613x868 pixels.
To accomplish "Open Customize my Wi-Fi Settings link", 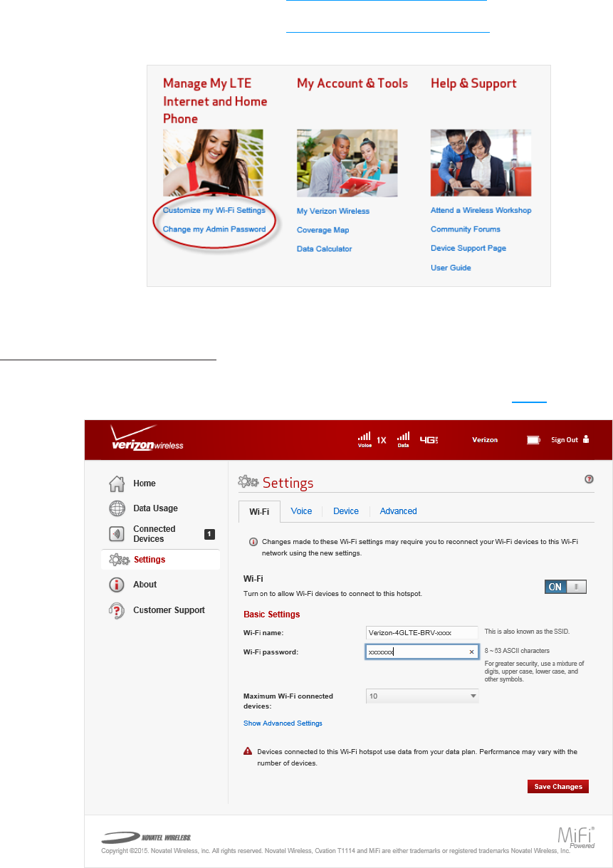I will point(214,210).
